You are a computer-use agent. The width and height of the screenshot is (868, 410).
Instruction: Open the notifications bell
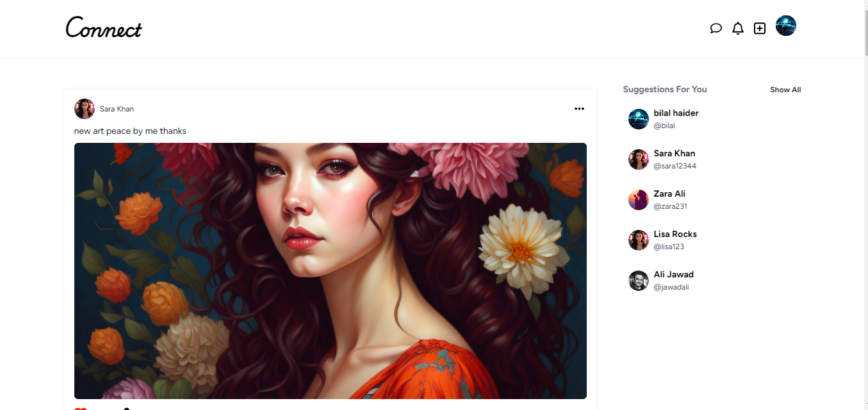[738, 28]
